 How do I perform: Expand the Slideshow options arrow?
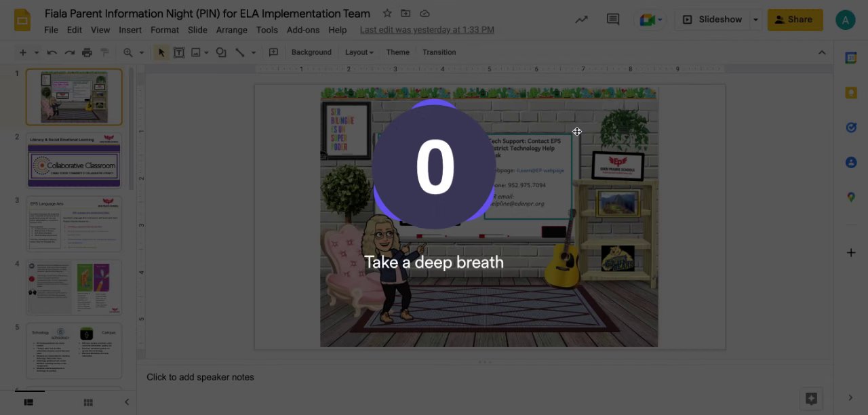coord(755,20)
